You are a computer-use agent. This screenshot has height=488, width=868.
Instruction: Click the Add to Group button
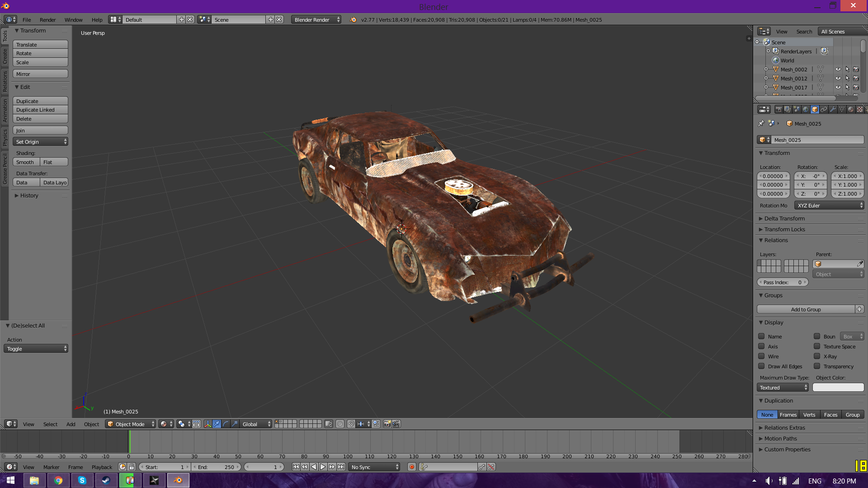coord(806,310)
